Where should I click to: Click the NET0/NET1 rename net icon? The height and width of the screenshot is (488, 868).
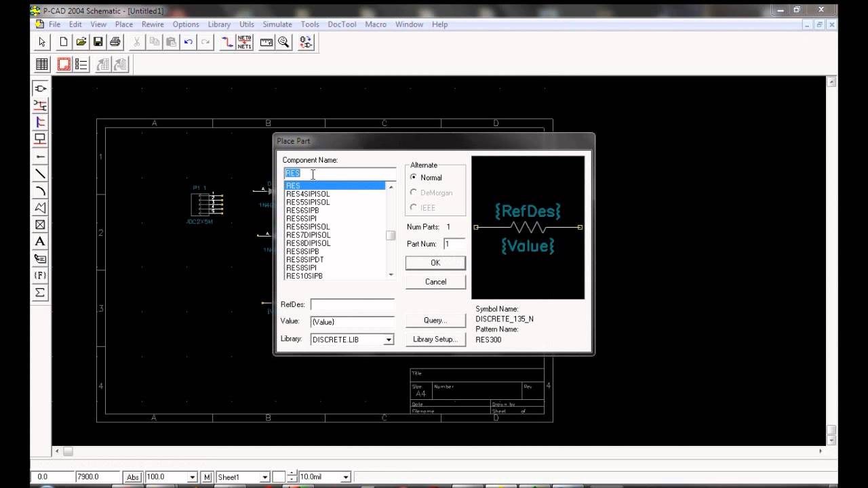[244, 42]
